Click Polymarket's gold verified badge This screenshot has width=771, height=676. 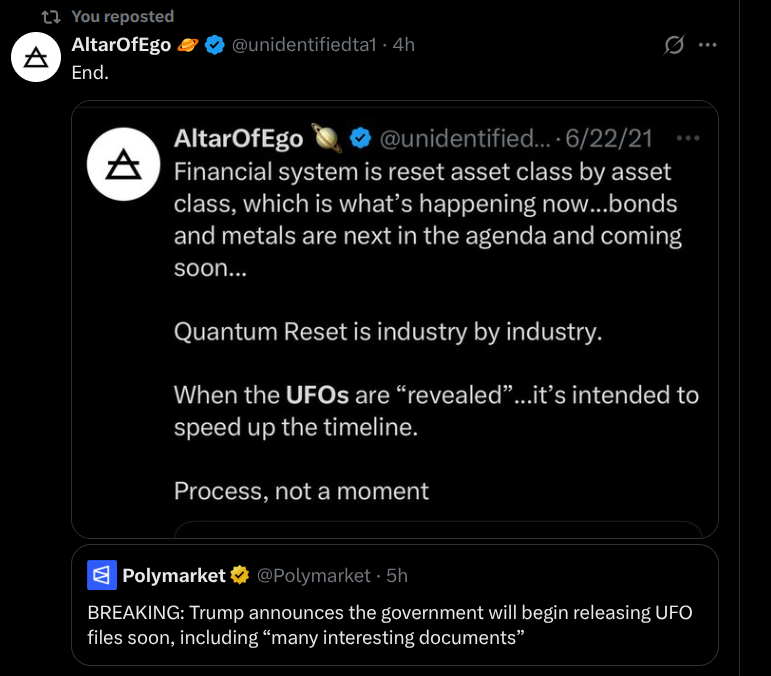240,575
